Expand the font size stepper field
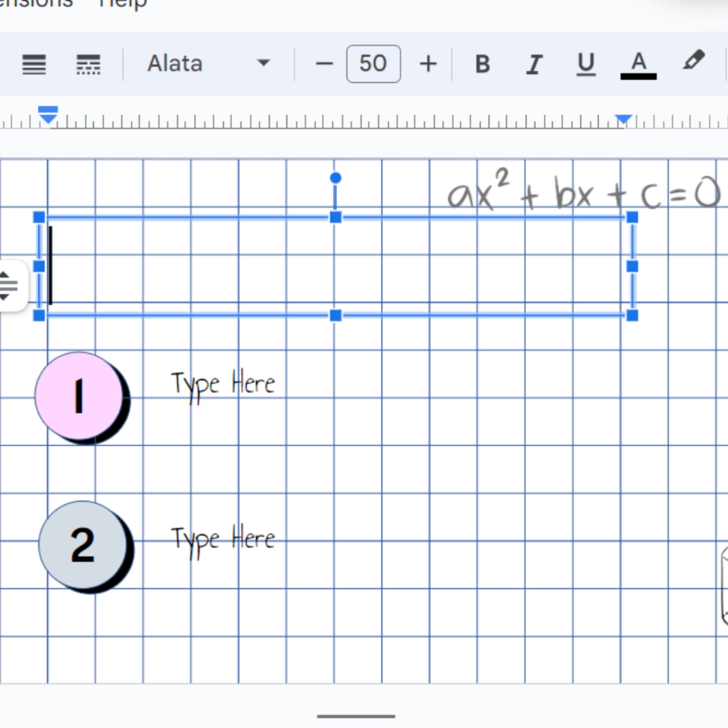Image resolution: width=728 pixels, height=728 pixels. [x=373, y=63]
